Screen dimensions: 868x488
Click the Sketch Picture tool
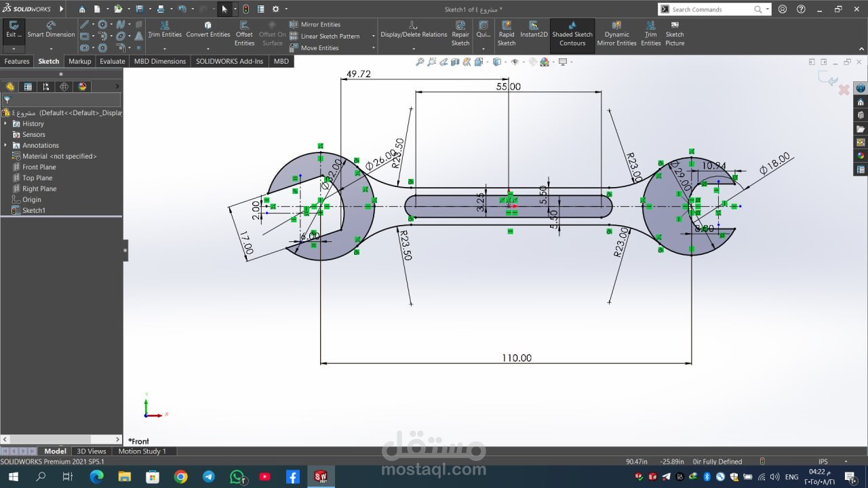[675, 34]
